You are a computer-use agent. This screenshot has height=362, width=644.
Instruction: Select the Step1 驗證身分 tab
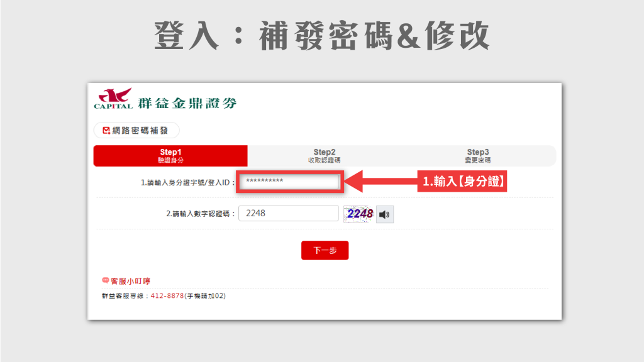click(x=170, y=156)
